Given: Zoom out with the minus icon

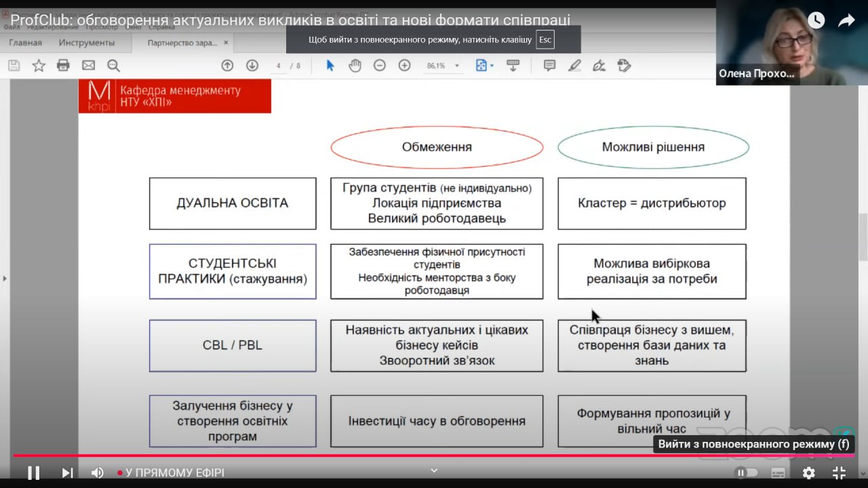Looking at the screenshot, I should [x=380, y=66].
